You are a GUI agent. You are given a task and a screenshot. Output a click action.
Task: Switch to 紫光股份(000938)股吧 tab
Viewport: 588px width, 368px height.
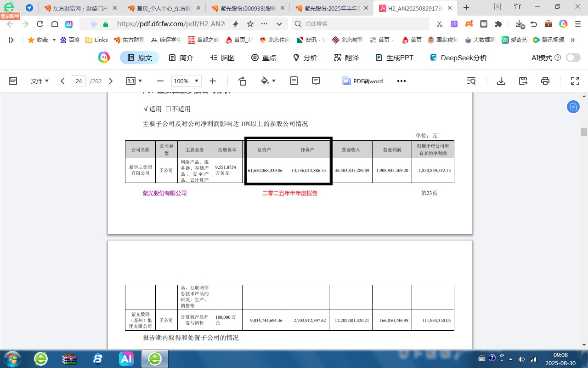click(248, 8)
